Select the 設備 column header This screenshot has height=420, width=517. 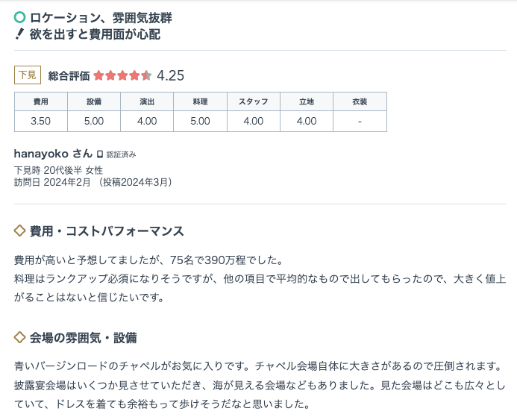point(94,101)
